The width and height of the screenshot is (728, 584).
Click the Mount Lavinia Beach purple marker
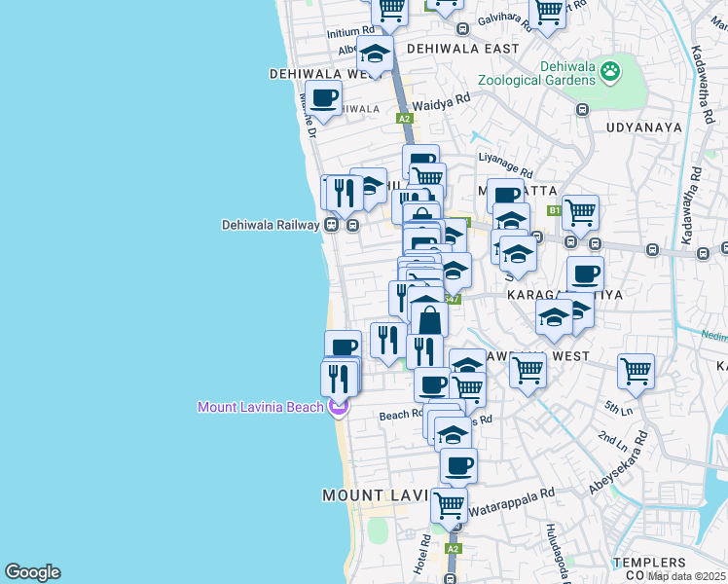[x=338, y=407]
